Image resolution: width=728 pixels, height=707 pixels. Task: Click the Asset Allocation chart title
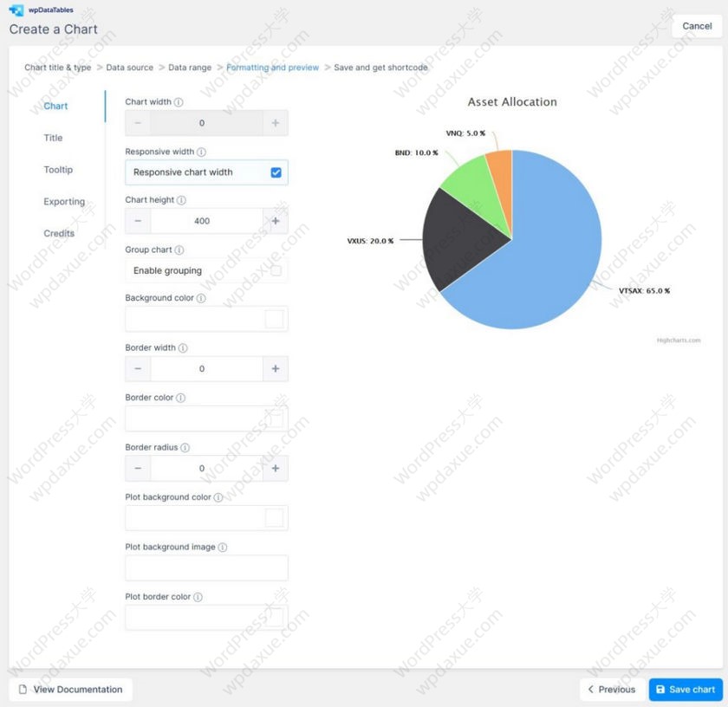pyautogui.click(x=512, y=102)
